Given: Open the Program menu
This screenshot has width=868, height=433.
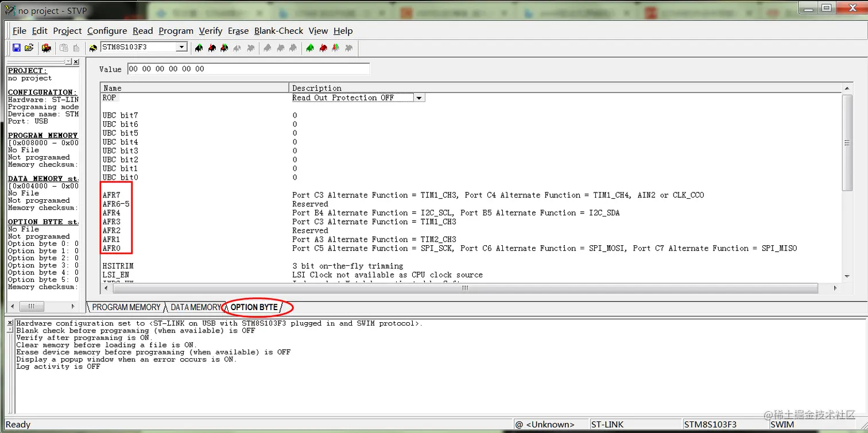Looking at the screenshot, I should pos(176,31).
